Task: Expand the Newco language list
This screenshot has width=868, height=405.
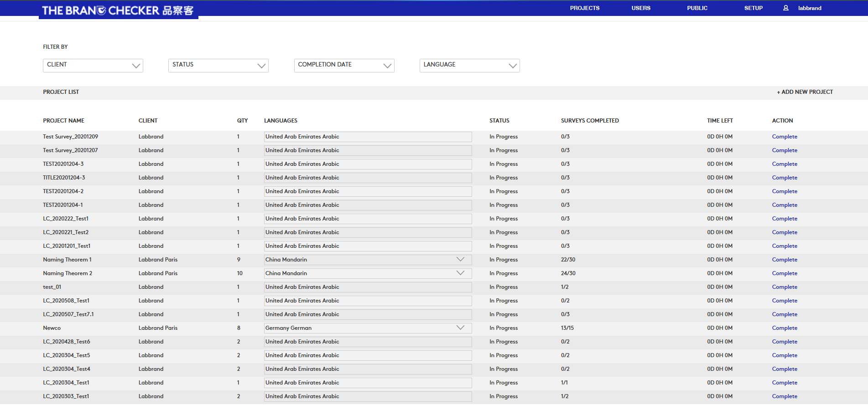Action: [460, 328]
